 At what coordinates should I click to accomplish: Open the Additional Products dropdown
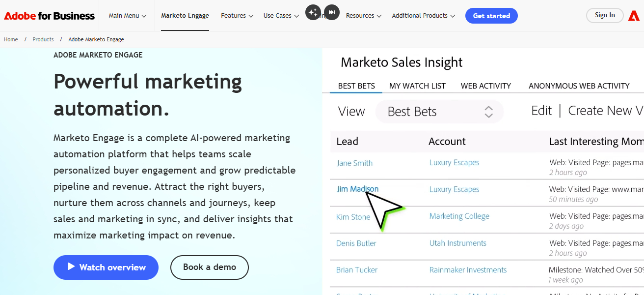(423, 15)
